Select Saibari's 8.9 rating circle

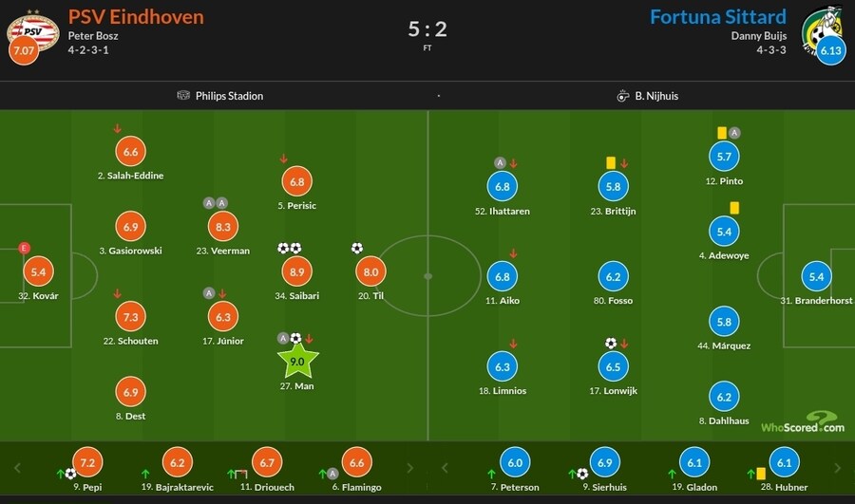297,272
